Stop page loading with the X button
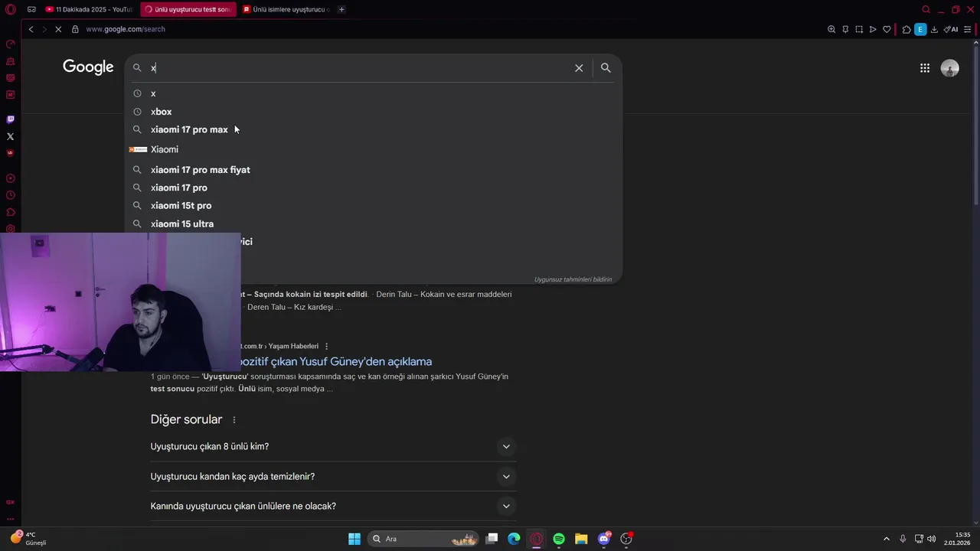The width and height of the screenshot is (980, 551). (x=58, y=29)
